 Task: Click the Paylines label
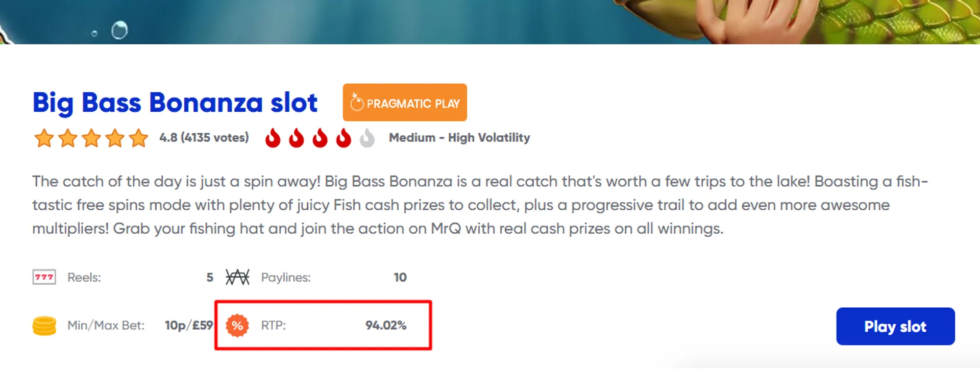click(286, 278)
